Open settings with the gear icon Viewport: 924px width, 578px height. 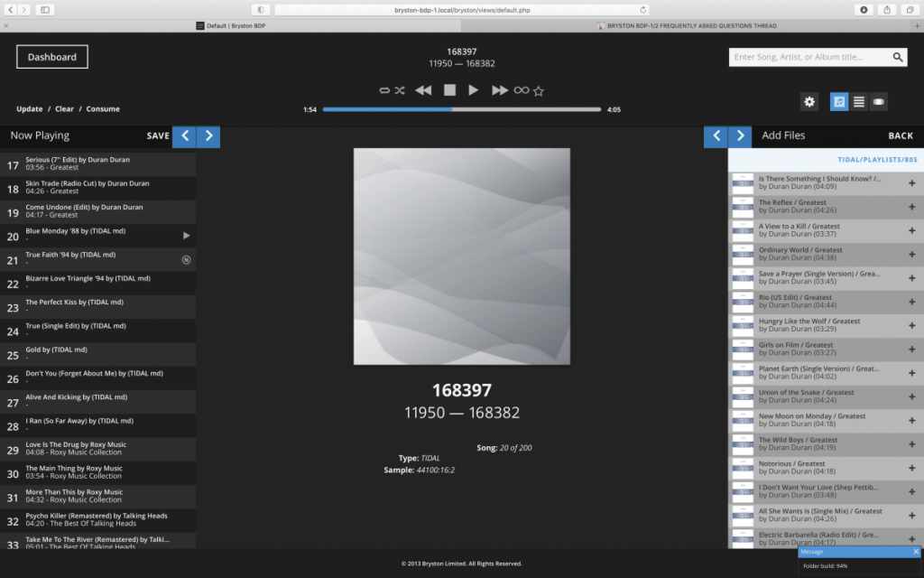point(809,101)
